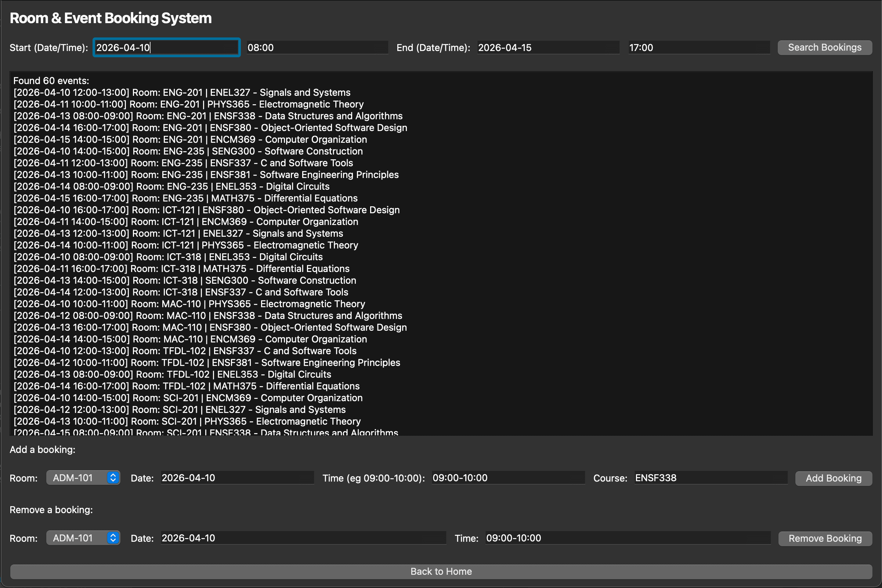Click the 'Found 60 events:' line
Screen dimensions: 882x588
(51, 81)
